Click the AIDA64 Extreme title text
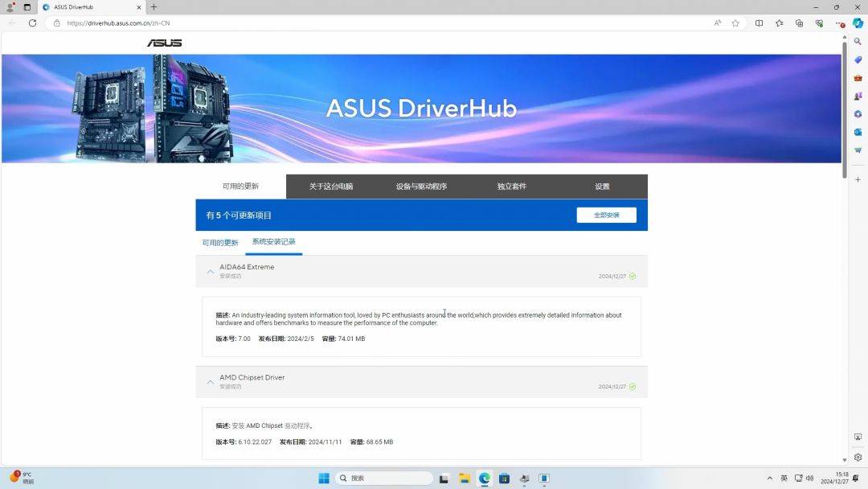 point(247,267)
